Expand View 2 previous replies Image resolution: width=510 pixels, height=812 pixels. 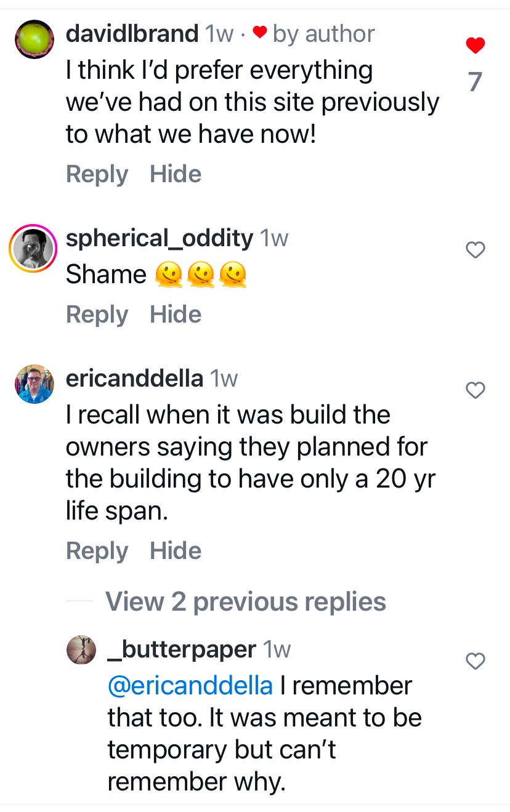point(245,601)
